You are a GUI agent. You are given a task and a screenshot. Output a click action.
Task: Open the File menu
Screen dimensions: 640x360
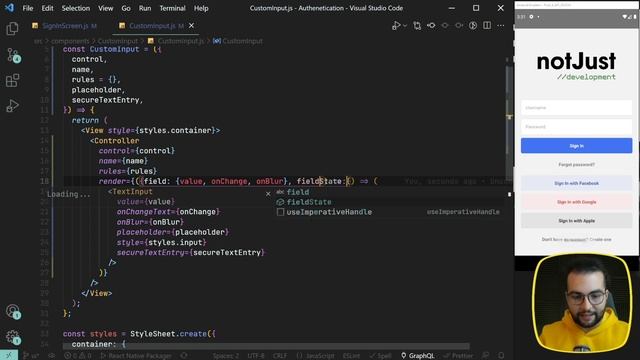click(x=28, y=8)
